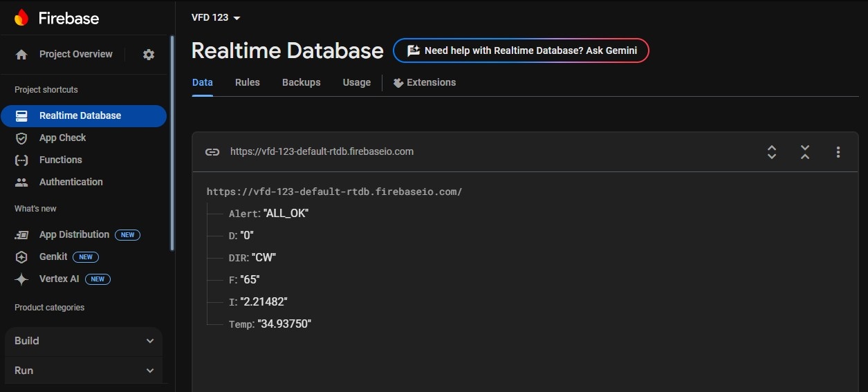Image resolution: width=868 pixels, height=392 pixels.
Task: Click the What's new label
Action: pos(35,209)
